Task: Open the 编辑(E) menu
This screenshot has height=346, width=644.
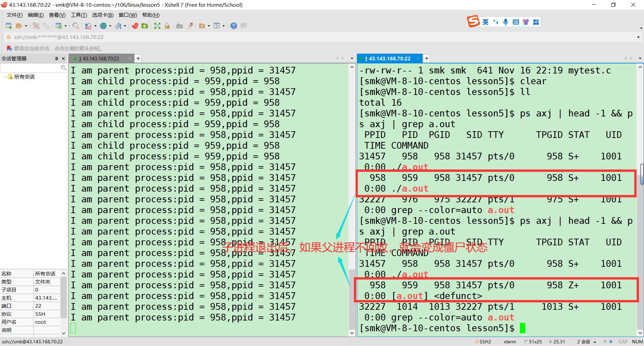Action: click(36, 15)
